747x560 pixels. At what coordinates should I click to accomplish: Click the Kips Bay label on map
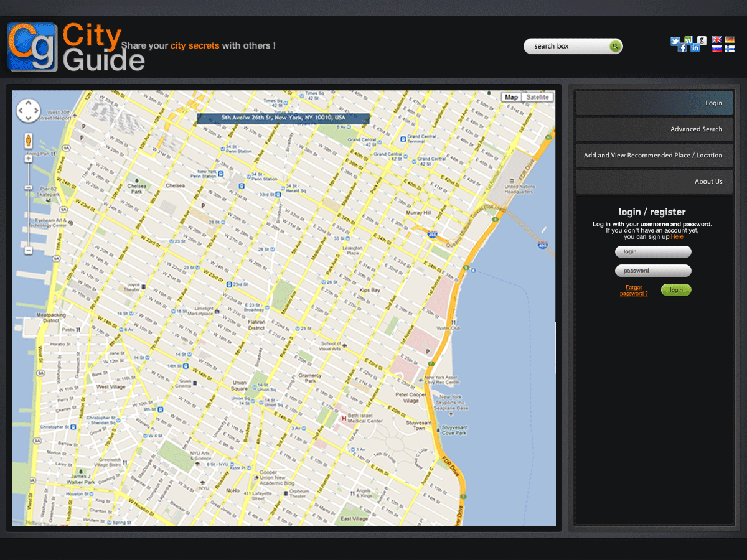coord(370,291)
